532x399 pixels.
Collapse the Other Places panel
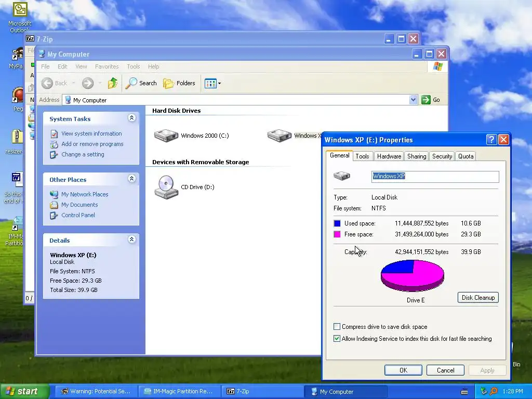[x=132, y=179]
